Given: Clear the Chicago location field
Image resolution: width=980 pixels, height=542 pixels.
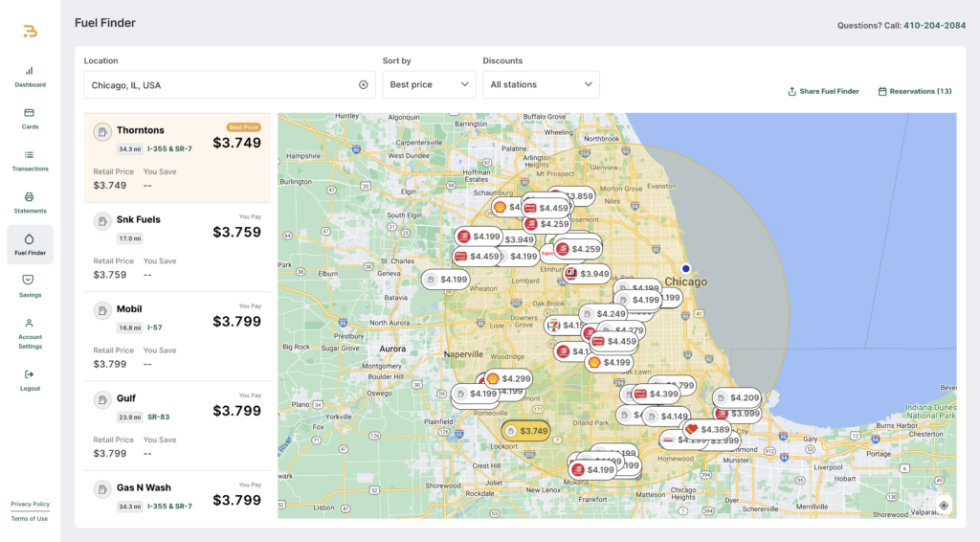Looking at the screenshot, I should pyautogui.click(x=363, y=84).
